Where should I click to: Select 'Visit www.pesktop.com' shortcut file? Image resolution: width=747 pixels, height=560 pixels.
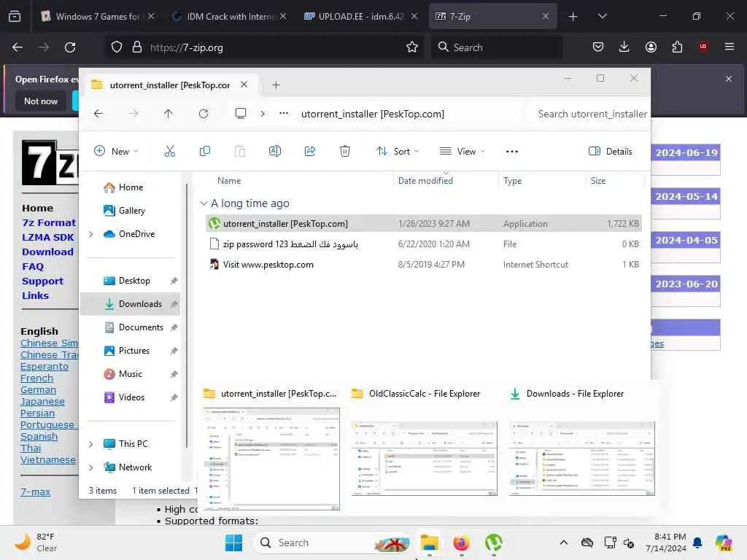click(424, 264)
